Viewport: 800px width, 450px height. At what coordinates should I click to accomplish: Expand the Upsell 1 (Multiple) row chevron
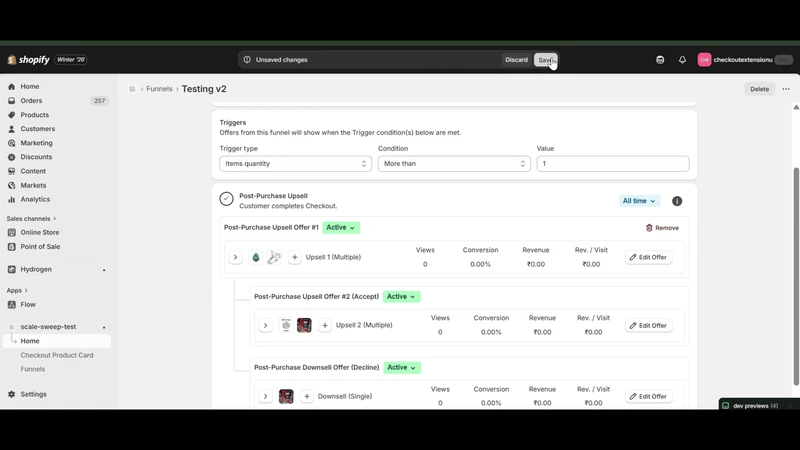(235, 257)
